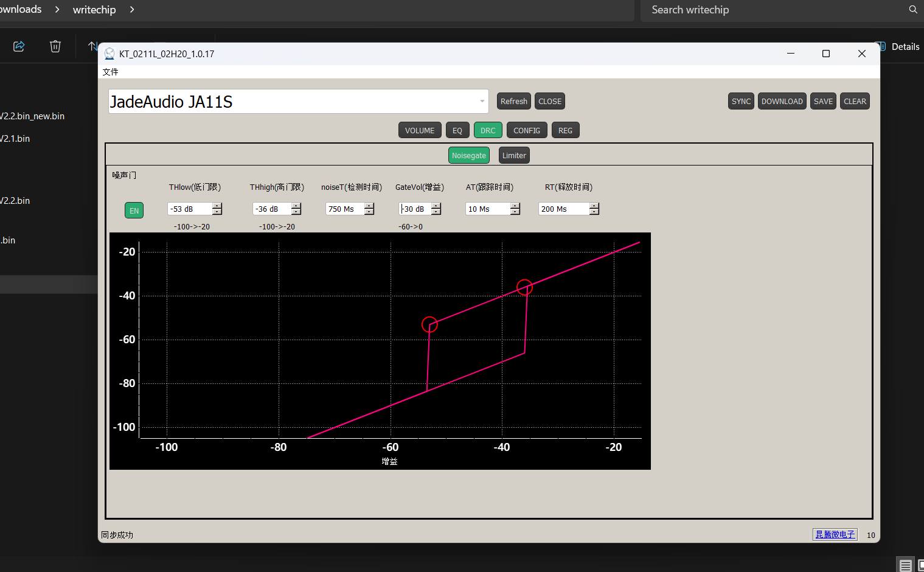Click the writechip breadcrumb folder
Image resolution: width=924 pixels, height=572 pixels.
coord(94,10)
